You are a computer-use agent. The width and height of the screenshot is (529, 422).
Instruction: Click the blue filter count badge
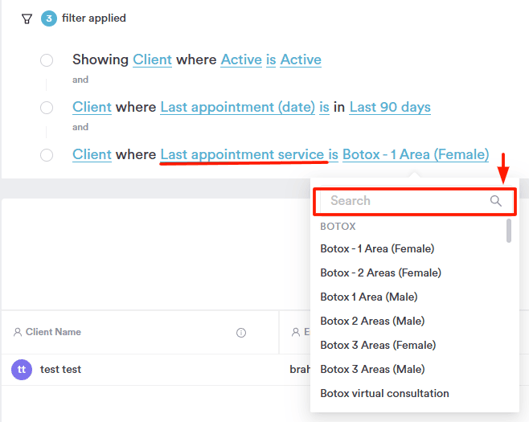tap(49, 18)
